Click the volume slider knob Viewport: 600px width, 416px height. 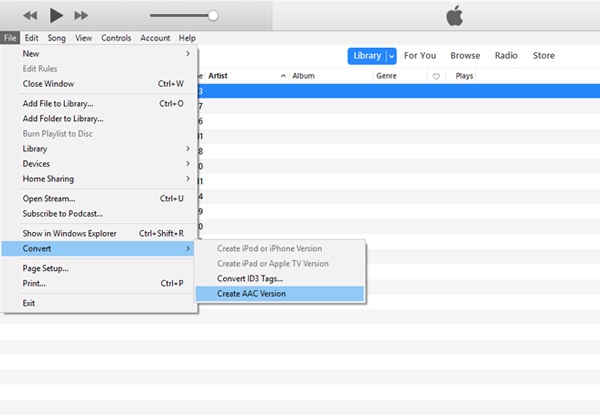click(x=213, y=16)
